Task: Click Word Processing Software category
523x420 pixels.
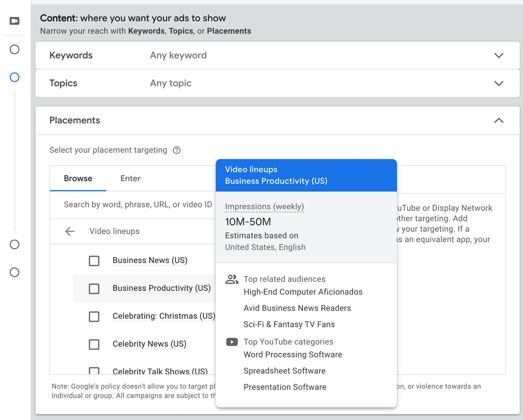Action: point(293,355)
